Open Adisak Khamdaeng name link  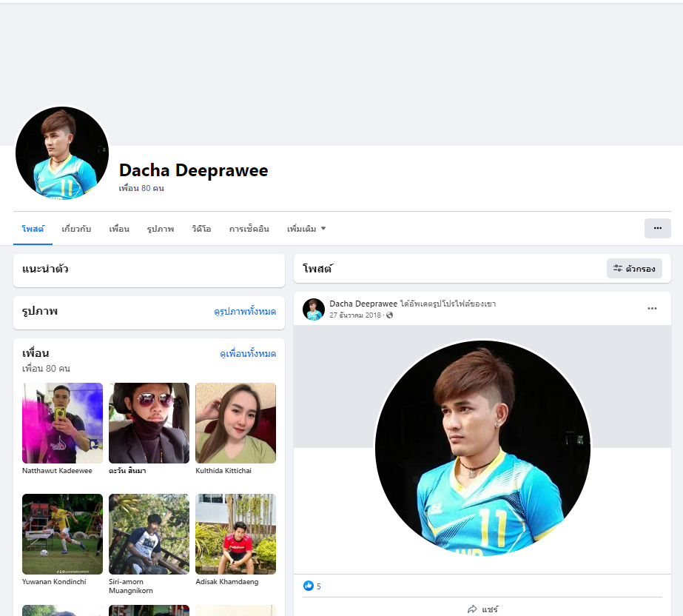click(x=227, y=581)
